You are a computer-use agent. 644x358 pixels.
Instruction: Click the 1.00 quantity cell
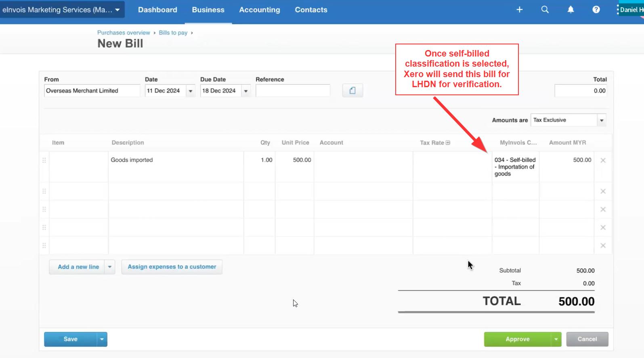[x=260, y=167]
